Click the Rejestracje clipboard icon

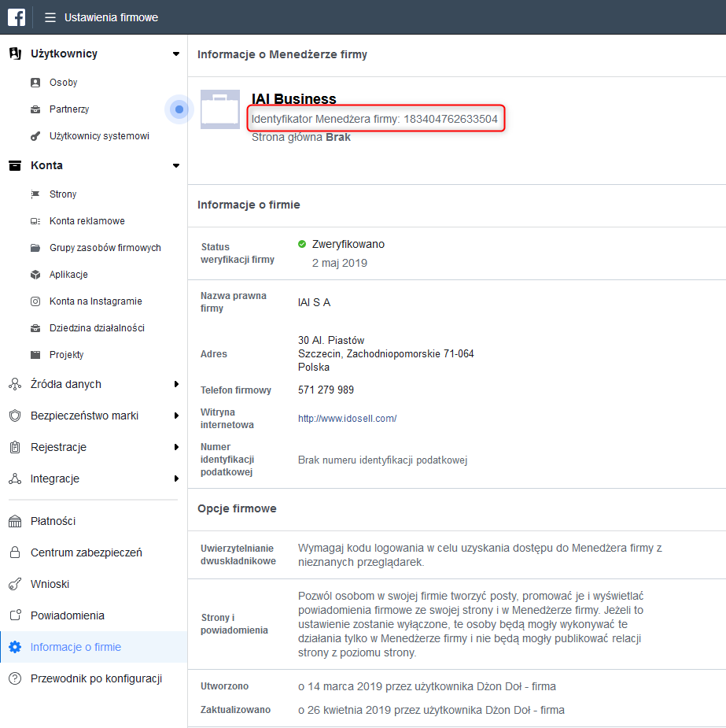[x=15, y=447]
